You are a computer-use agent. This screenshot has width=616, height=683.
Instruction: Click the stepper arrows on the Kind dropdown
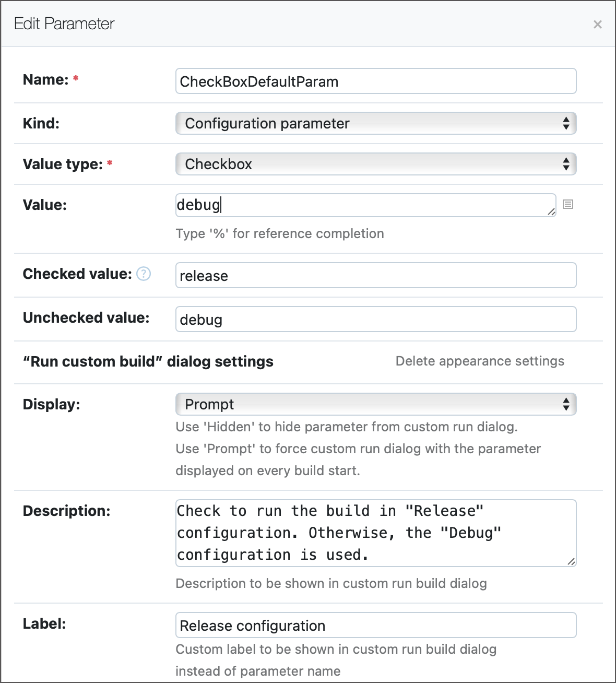567,123
